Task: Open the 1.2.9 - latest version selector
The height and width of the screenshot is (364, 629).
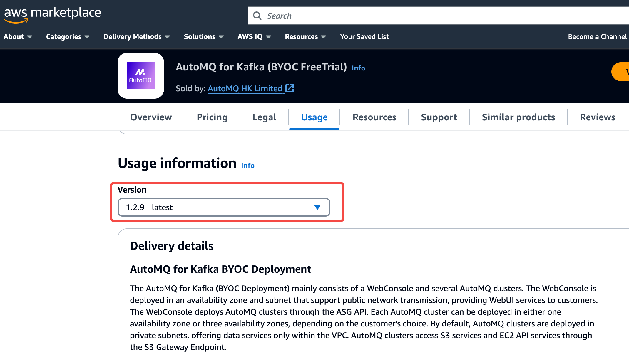Action: click(224, 207)
